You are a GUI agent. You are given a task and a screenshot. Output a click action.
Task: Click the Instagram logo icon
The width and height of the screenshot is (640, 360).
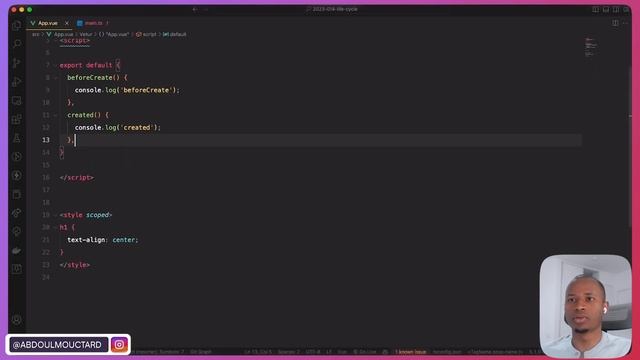[x=119, y=345]
